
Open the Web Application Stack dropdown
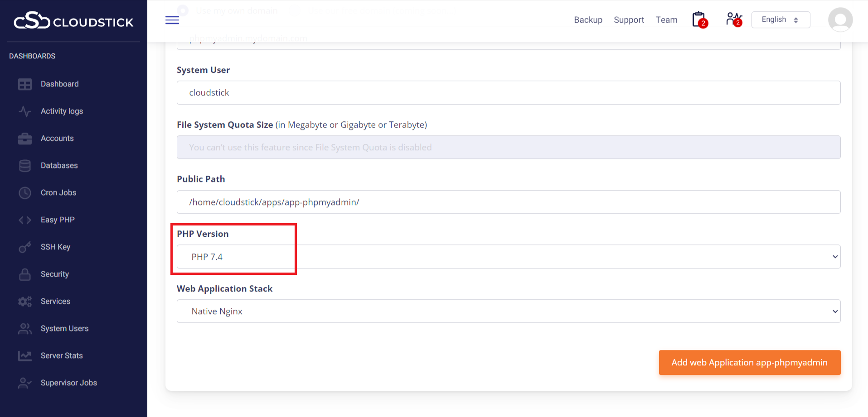(508, 312)
